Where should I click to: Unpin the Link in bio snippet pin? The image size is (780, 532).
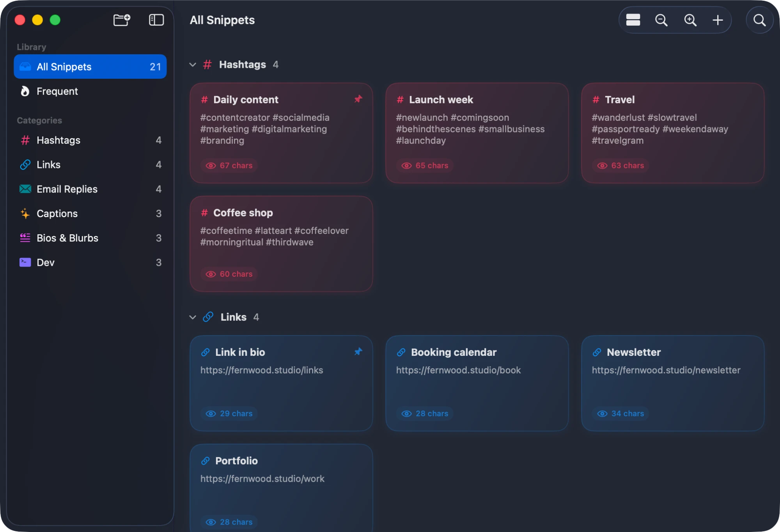pyautogui.click(x=358, y=352)
